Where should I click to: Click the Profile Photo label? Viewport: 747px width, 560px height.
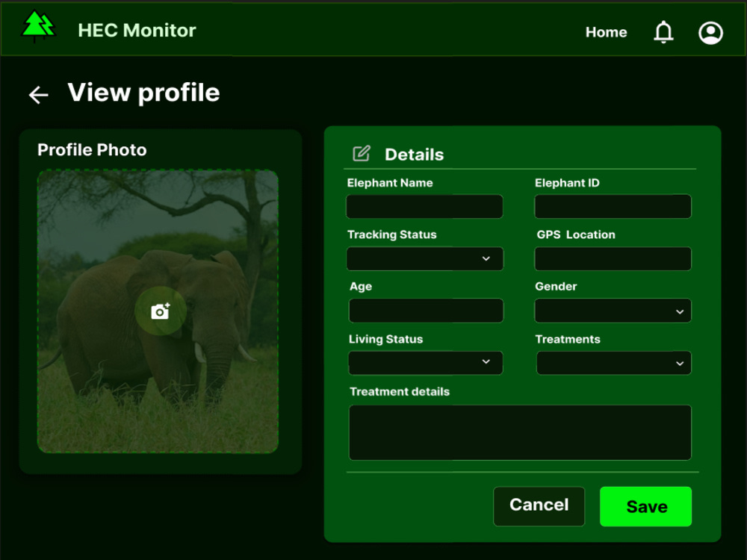(92, 150)
